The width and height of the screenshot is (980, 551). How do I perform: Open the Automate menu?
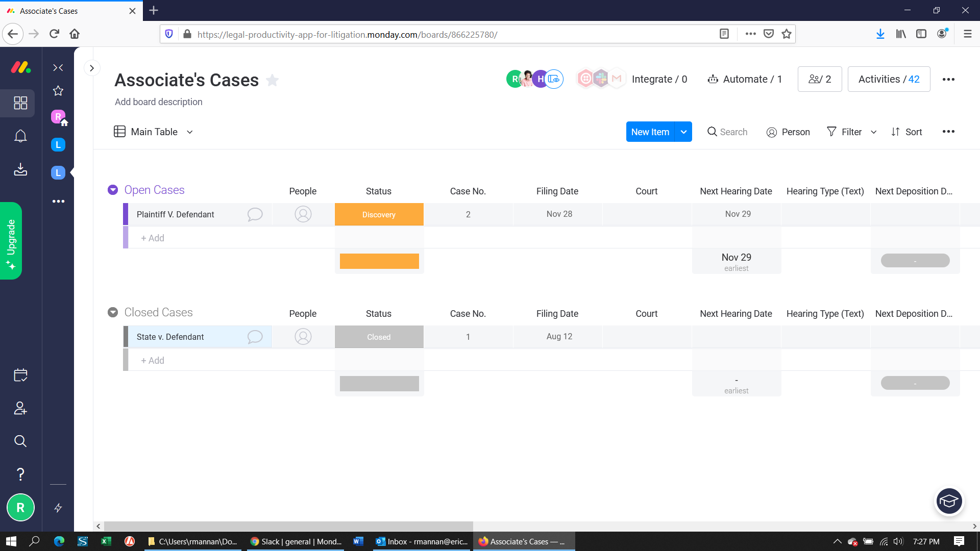coord(745,79)
